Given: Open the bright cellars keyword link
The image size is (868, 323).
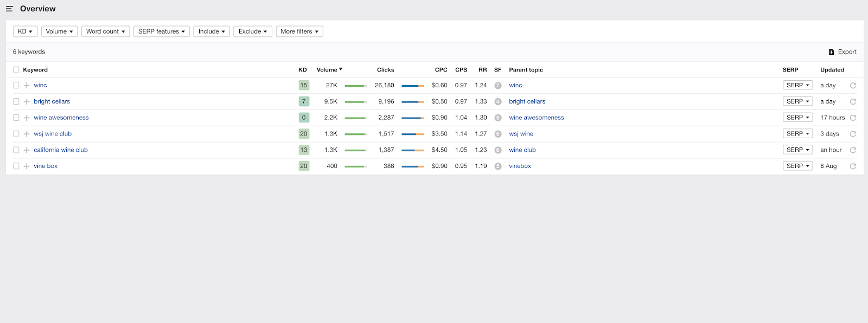Looking at the screenshot, I should coord(52,101).
